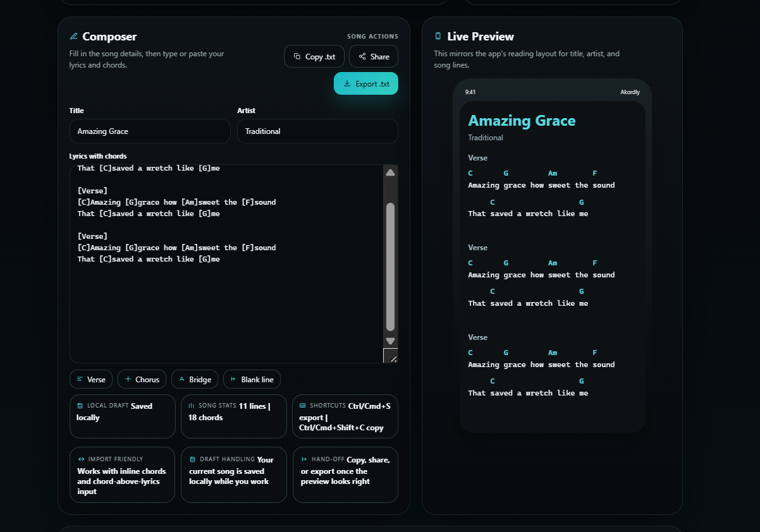
Task: Click the lyrics scrollbar up arrow
Action: pyautogui.click(x=391, y=172)
